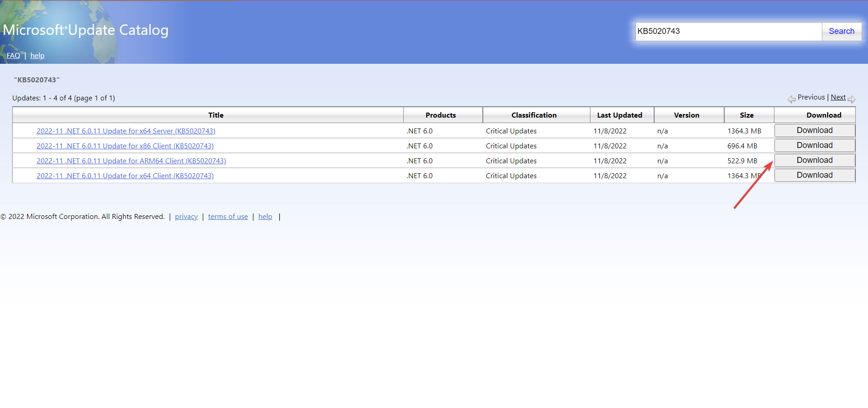Click the Next page arrow icon
The height and width of the screenshot is (408, 868).
tap(852, 99)
